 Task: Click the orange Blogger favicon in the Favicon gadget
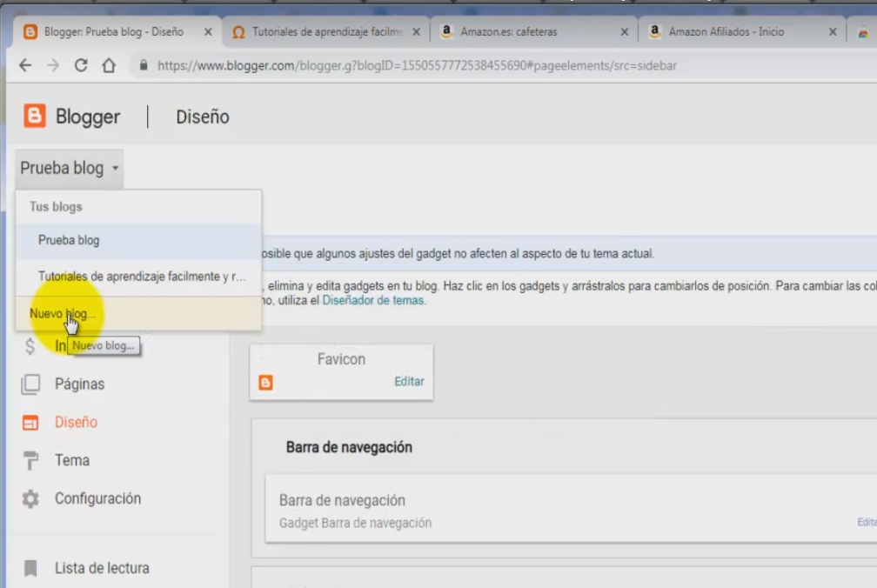tap(265, 383)
